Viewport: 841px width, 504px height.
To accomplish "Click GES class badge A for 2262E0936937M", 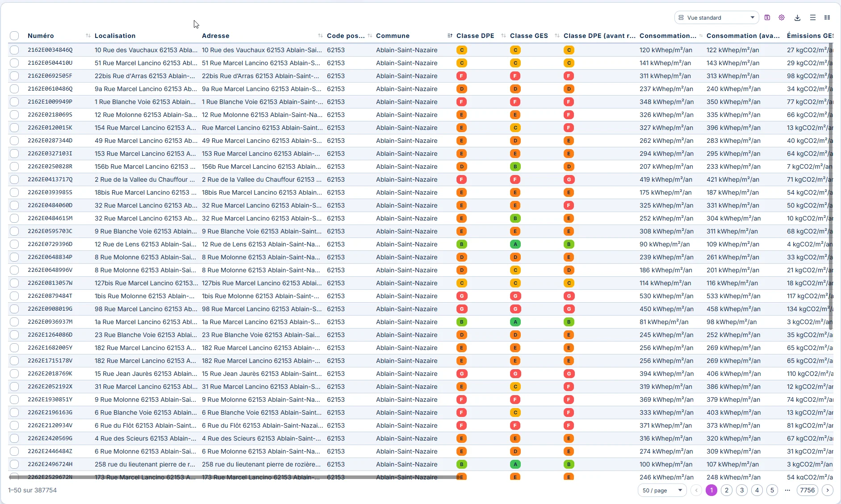I will coord(515,322).
